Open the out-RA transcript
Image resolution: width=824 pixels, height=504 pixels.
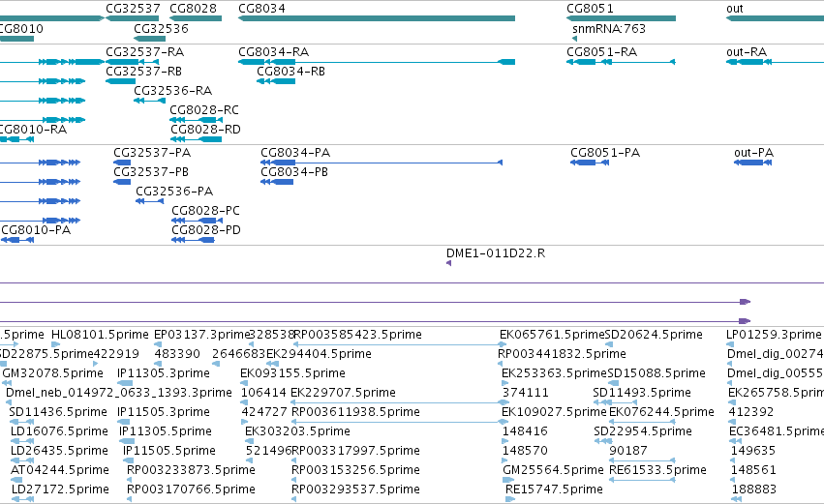pos(775,62)
